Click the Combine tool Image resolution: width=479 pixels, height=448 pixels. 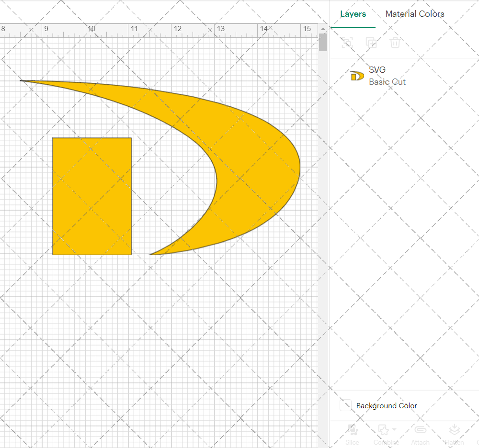[386, 435]
